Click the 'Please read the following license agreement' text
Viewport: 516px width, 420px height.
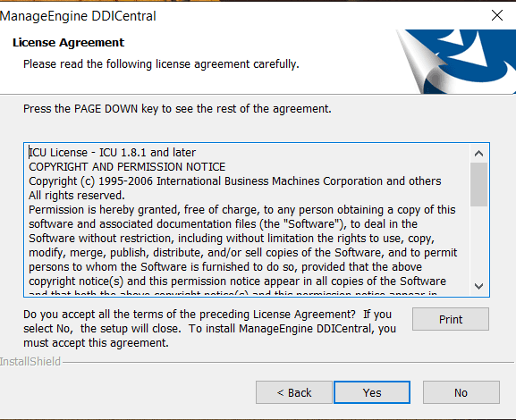[161, 63]
